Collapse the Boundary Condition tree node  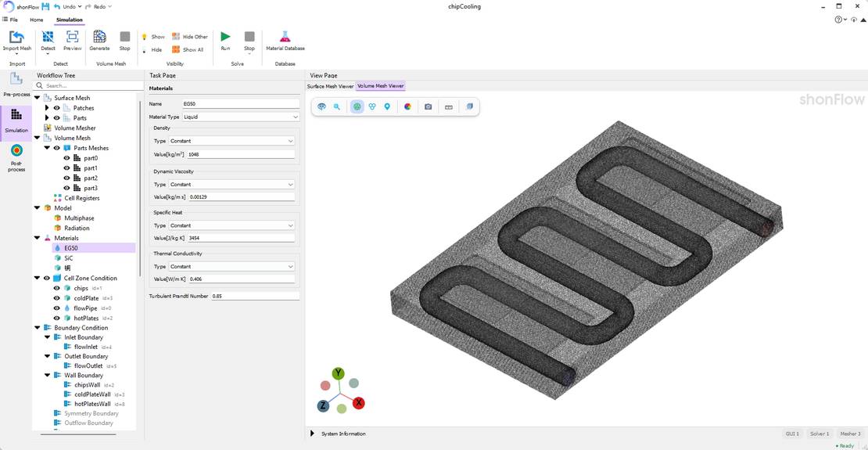click(37, 328)
